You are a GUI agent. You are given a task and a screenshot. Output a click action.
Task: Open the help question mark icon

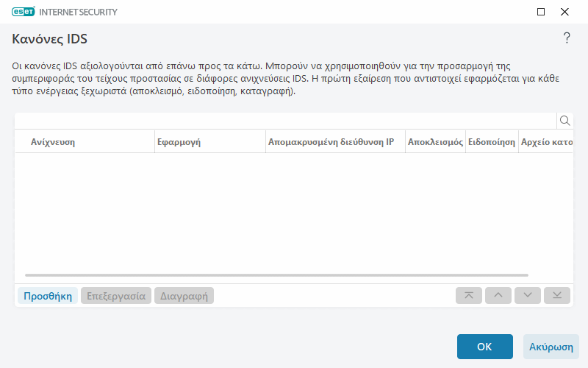tap(567, 38)
